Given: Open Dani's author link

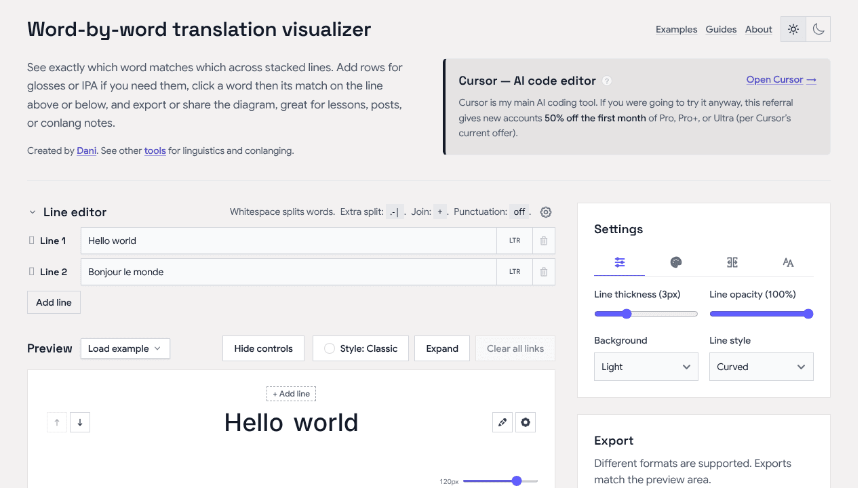Looking at the screenshot, I should point(86,150).
